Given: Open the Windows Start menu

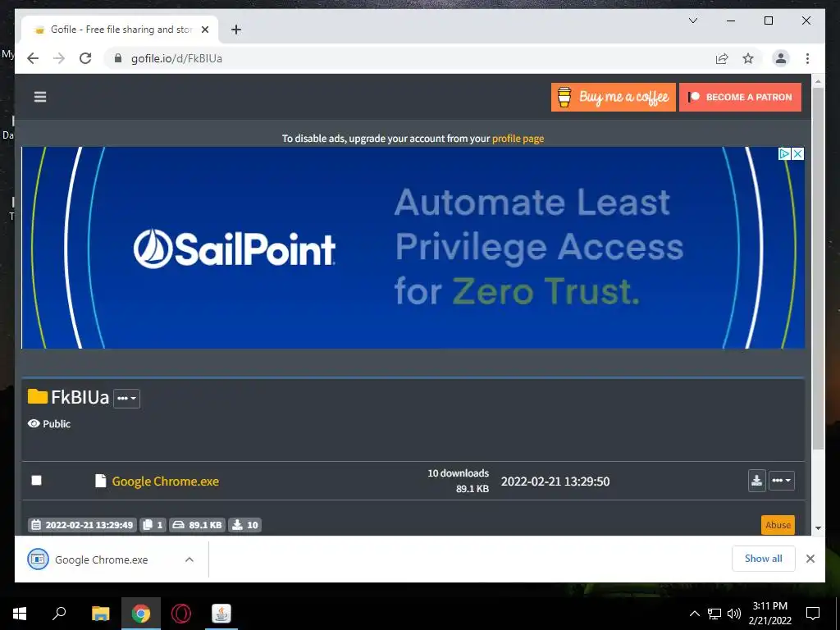Looking at the screenshot, I should tap(20, 614).
